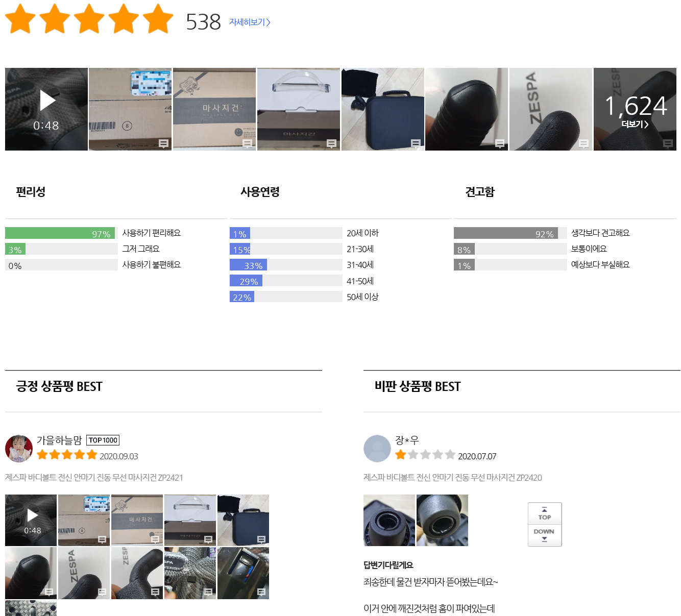Image resolution: width=681 pixels, height=616 pixels.
Task: Click the five-star rating next to 538
Action: tap(89, 19)
